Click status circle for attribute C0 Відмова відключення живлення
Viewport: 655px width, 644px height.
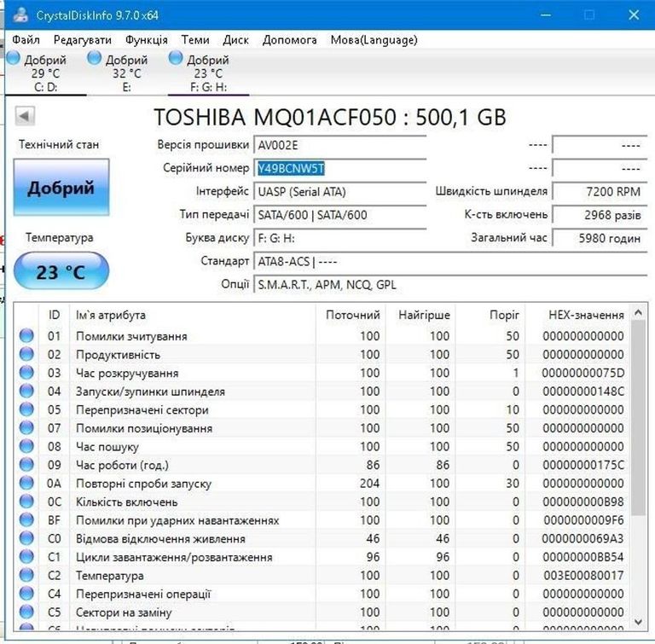(x=26, y=538)
